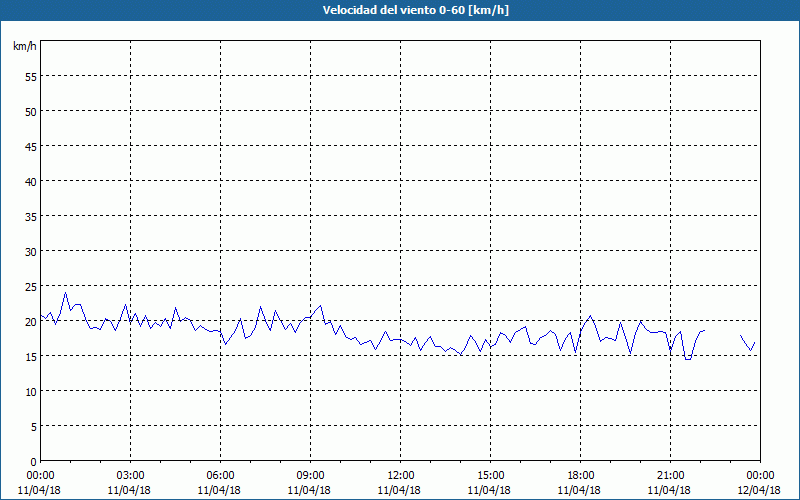This screenshot has width=800, height=500.
Task: Select the 11/04/18 date under 21:00
Action: tap(669, 490)
